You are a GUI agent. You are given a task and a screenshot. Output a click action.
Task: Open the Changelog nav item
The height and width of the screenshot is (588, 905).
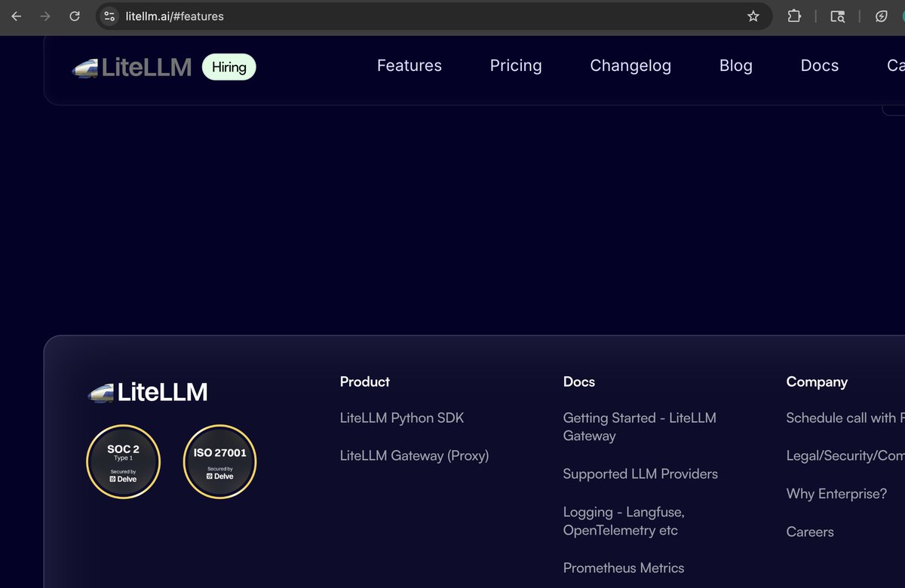pyautogui.click(x=630, y=66)
